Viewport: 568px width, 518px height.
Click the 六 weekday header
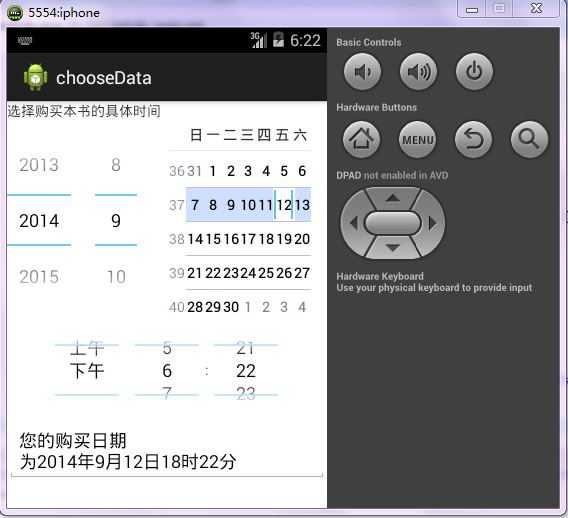pos(300,135)
